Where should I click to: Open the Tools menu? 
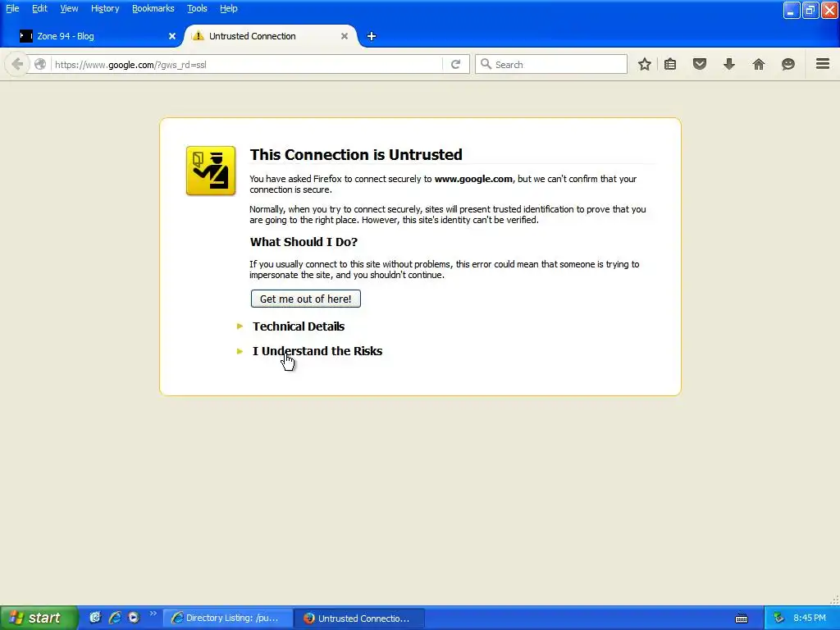pyautogui.click(x=197, y=8)
